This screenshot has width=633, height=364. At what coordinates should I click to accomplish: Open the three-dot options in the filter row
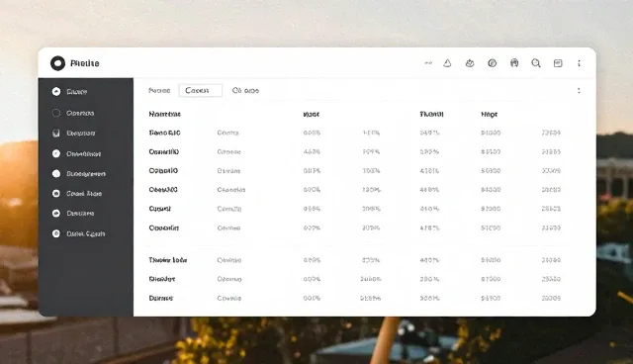tap(579, 90)
